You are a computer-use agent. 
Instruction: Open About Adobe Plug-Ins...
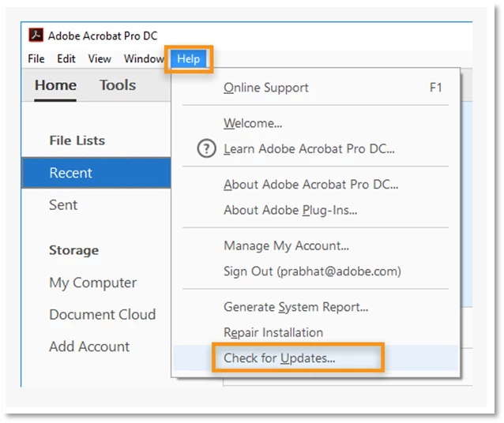click(316, 210)
